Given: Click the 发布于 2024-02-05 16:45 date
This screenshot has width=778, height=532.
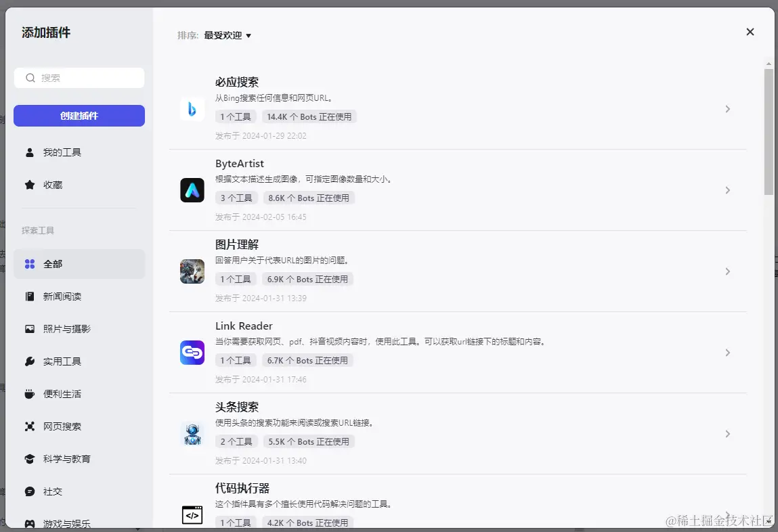Looking at the screenshot, I should pos(261,217).
